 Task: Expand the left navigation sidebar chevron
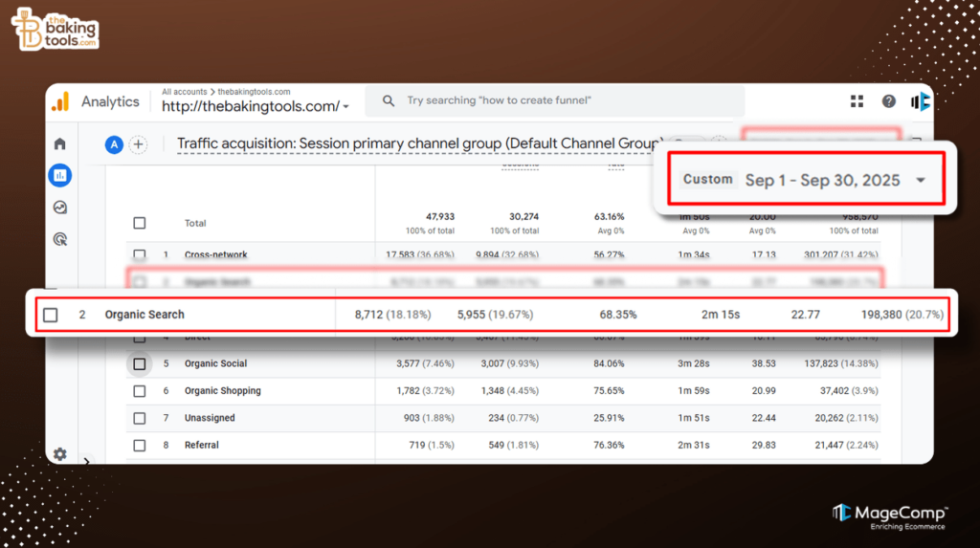(87, 461)
